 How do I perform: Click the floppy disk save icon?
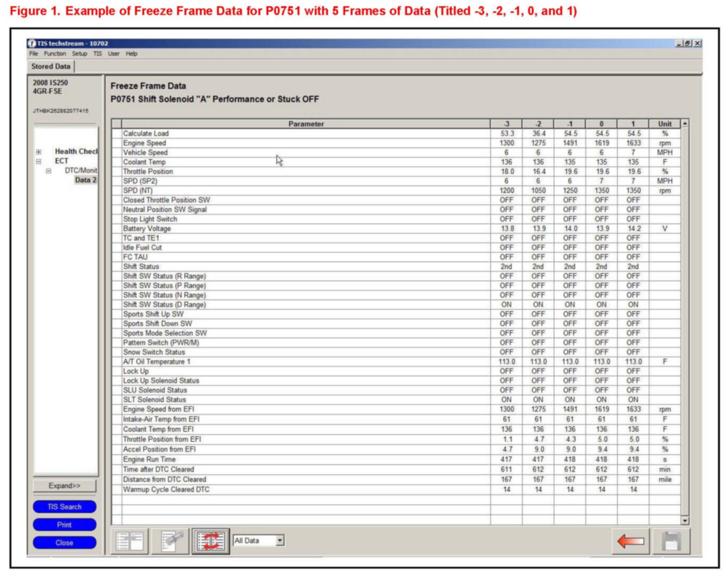(671, 541)
